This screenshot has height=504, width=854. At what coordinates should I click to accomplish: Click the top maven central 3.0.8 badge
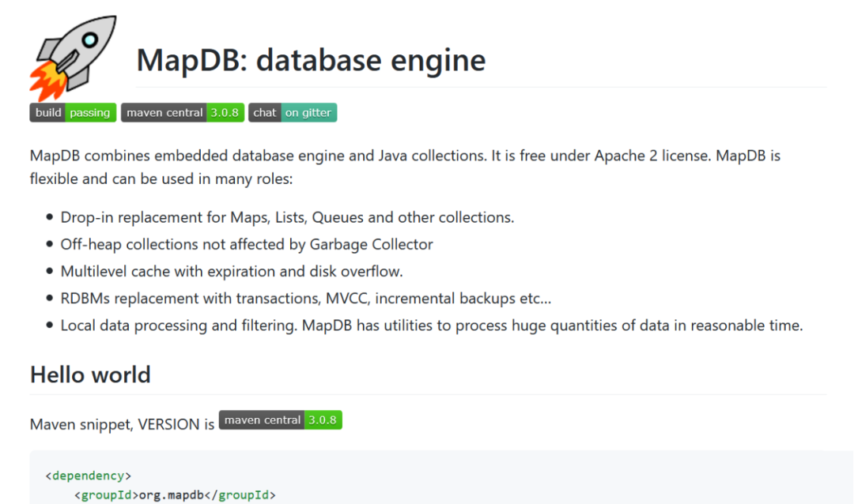pos(182,113)
